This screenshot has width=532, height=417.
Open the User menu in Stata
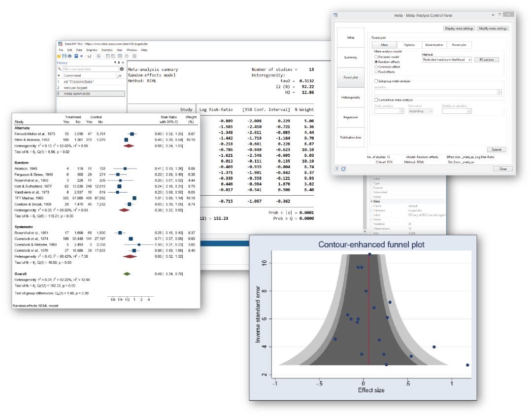(119, 50)
